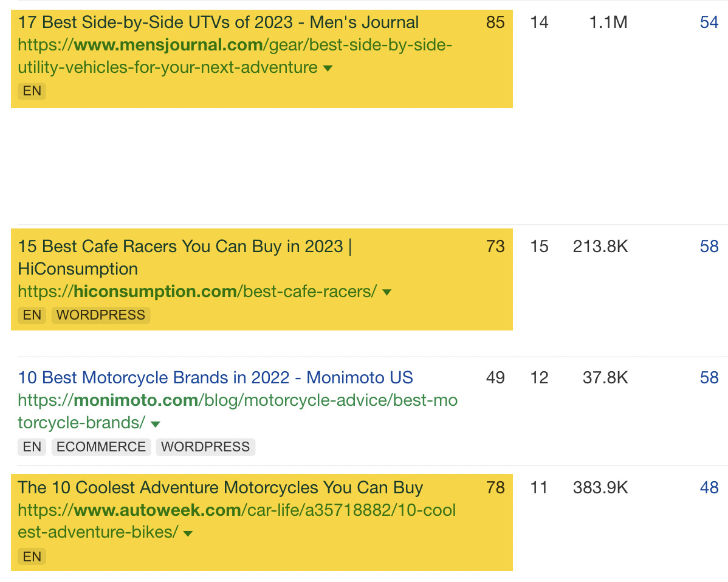Image resolution: width=728 pixels, height=582 pixels.
Task: Select the WORDPRESS badge under the HiConsumption result
Action: click(101, 315)
